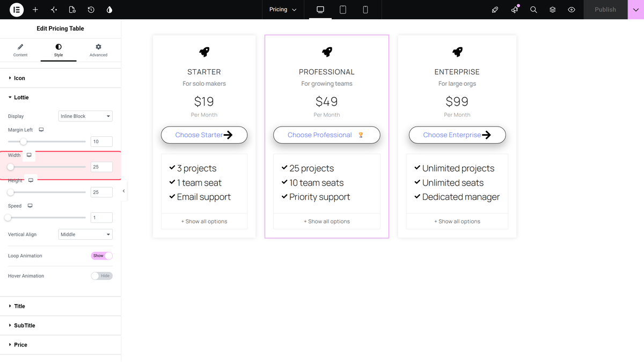Viewport: 644px width, 362px height.
Task: Click the rocket icon in top bar
Action: [495, 10]
